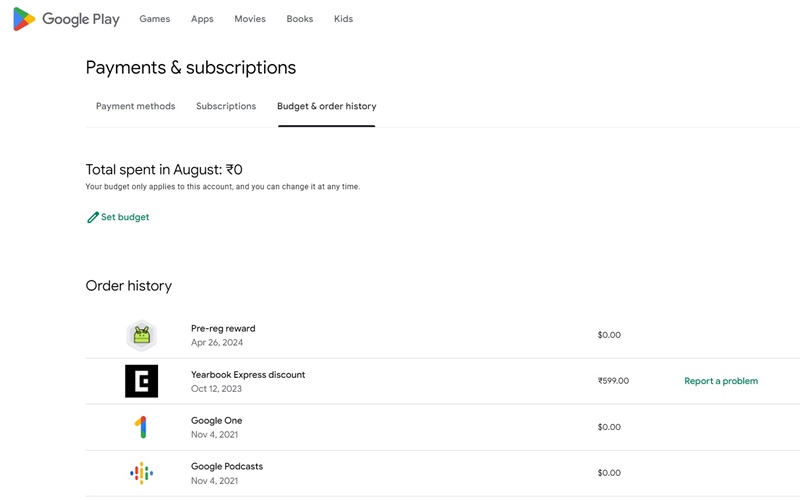Click the Google Play wordmark text
Viewport: 800px width, 500px height.
tap(81, 19)
